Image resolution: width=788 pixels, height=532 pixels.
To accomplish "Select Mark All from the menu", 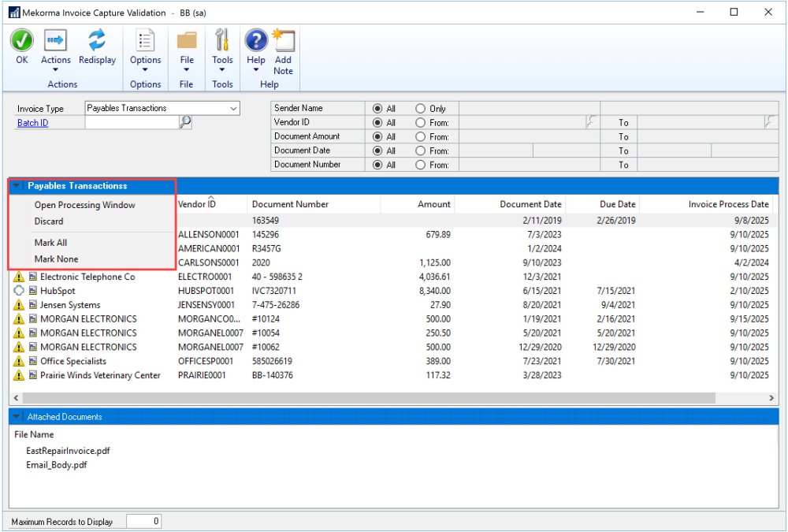I will [50, 243].
